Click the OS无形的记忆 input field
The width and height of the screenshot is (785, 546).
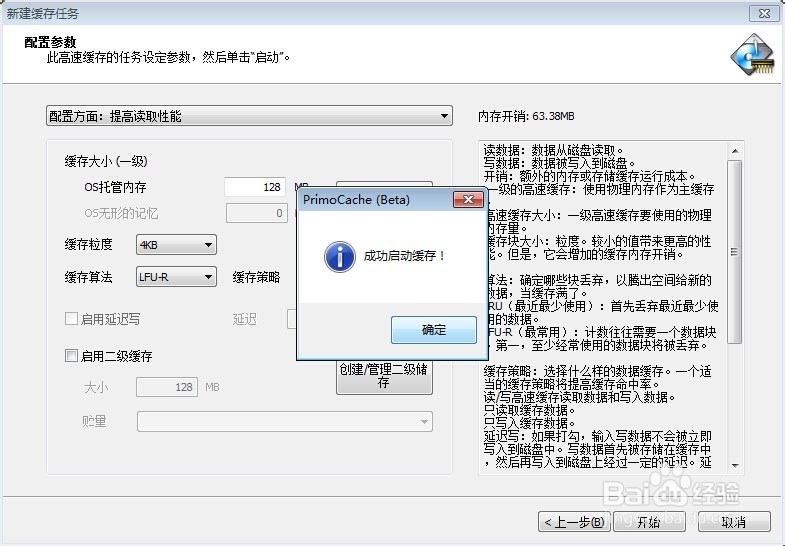(x=256, y=213)
